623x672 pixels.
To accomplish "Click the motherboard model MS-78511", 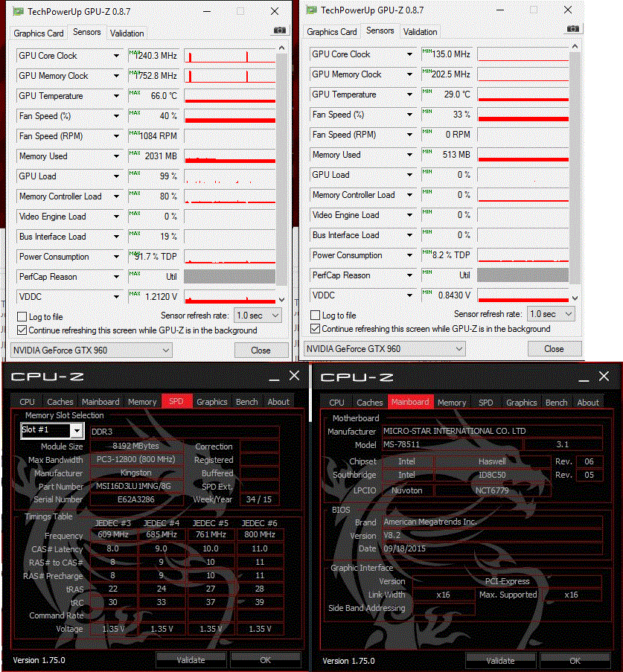I will (452, 444).
